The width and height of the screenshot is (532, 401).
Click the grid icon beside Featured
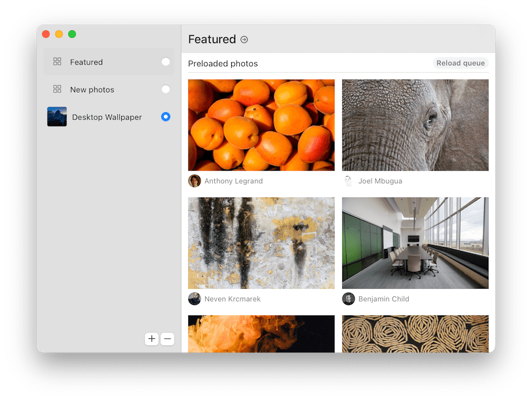[x=57, y=62]
